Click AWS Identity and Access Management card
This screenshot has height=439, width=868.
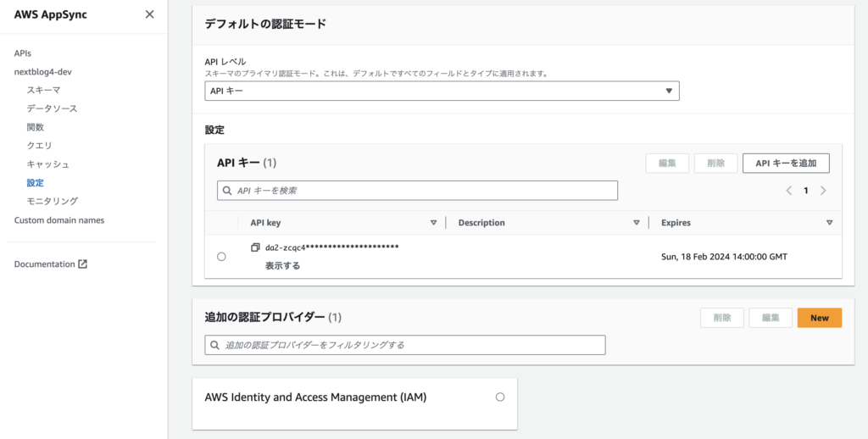pos(354,404)
